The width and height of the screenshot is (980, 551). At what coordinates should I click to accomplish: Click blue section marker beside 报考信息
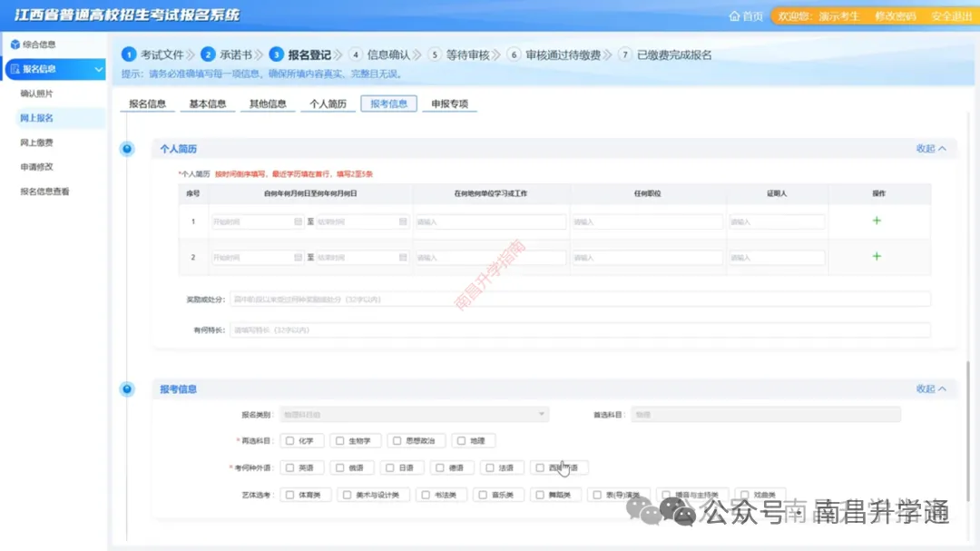(127, 389)
